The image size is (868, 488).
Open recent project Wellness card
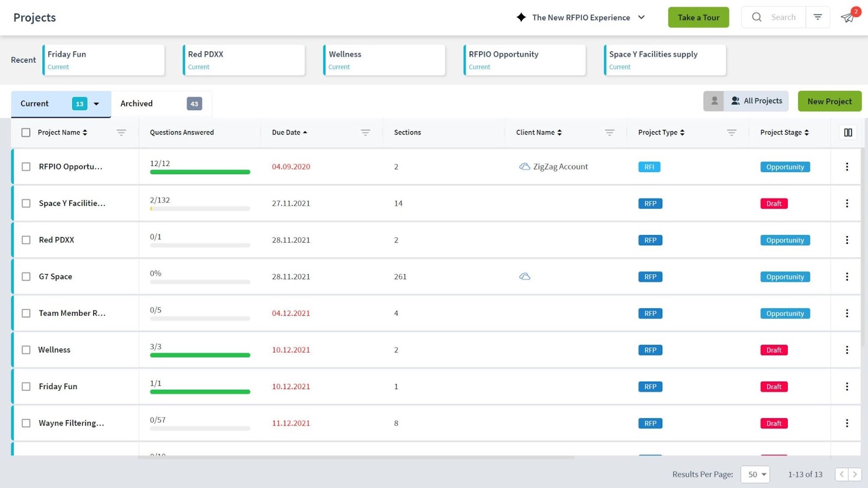pos(385,60)
